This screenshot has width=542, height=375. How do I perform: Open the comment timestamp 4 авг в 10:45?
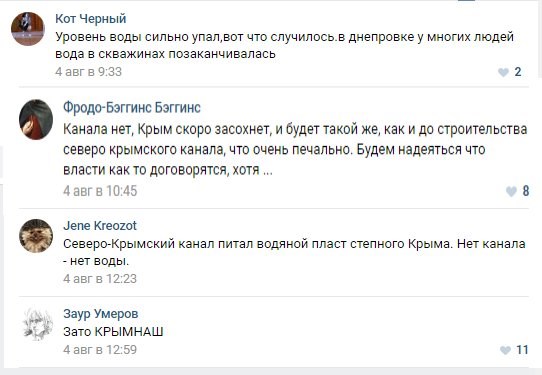100,191
